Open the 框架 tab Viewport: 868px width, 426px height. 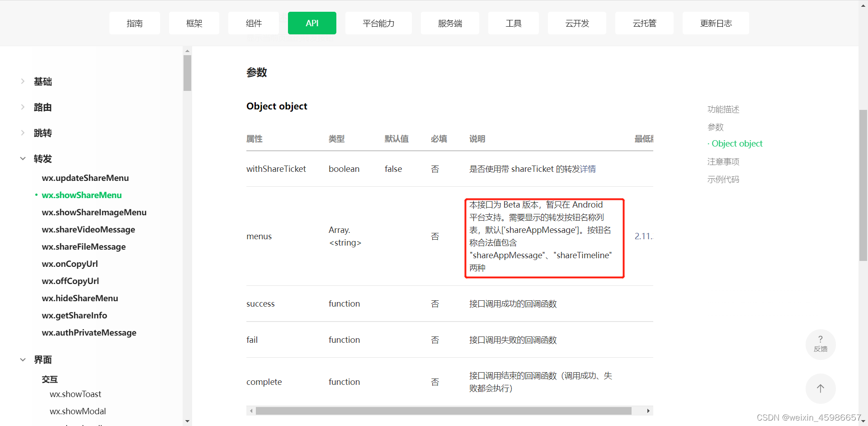point(194,23)
